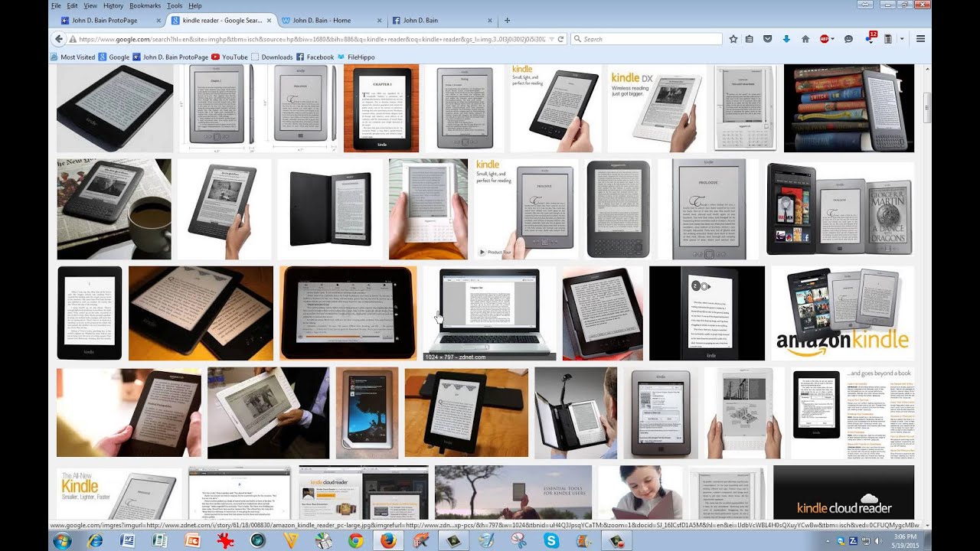Open the Tools menu
This screenshot has width=980, height=551.
point(175,5)
